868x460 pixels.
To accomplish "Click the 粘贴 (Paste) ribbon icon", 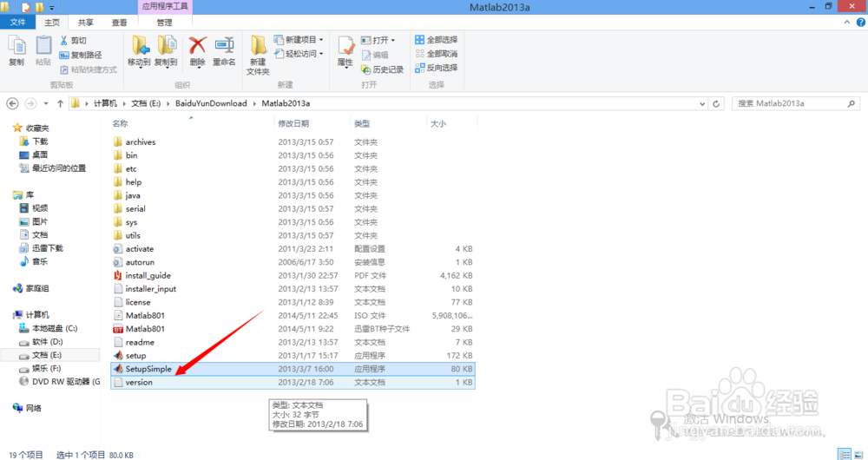I will (43, 51).
